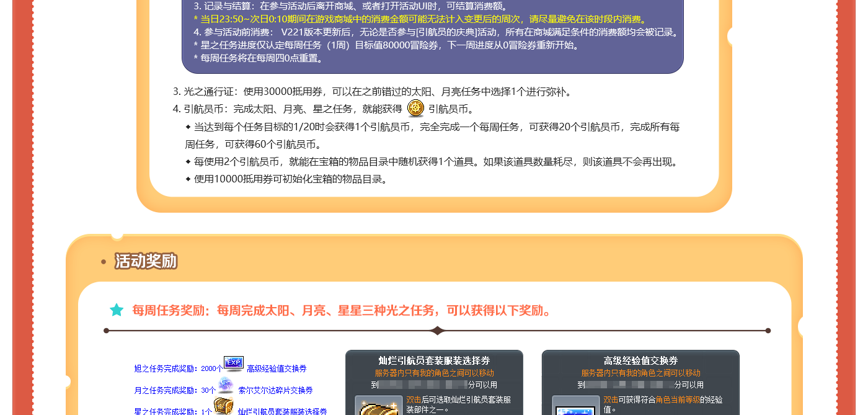Click the 高级经验值交换券 tooltip title

[x=640, y=361]
